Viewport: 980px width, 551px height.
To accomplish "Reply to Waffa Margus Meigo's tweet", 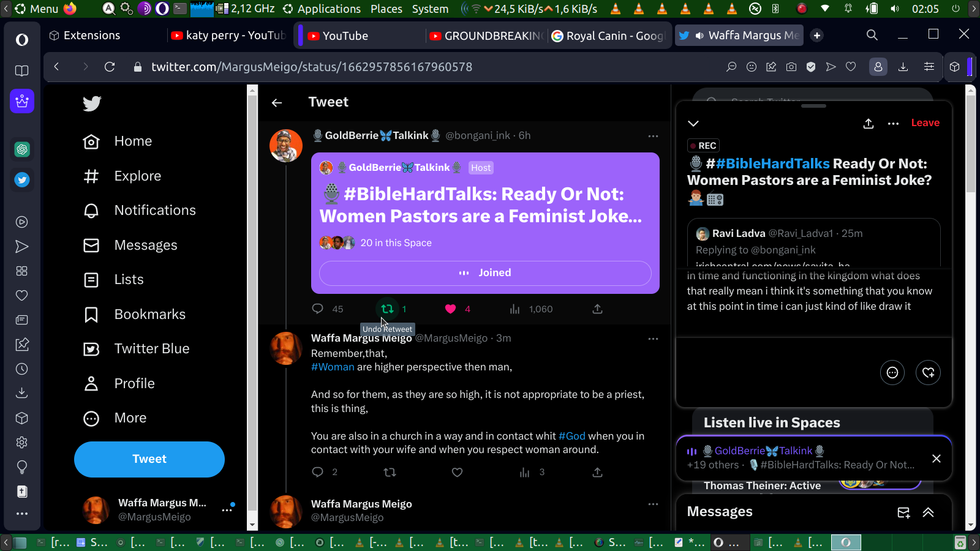I will point(317,472).
